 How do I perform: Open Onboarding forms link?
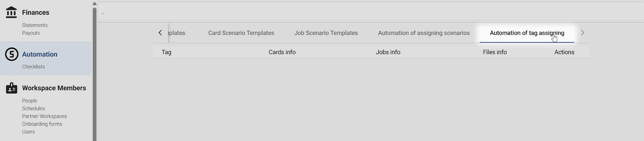42,124
